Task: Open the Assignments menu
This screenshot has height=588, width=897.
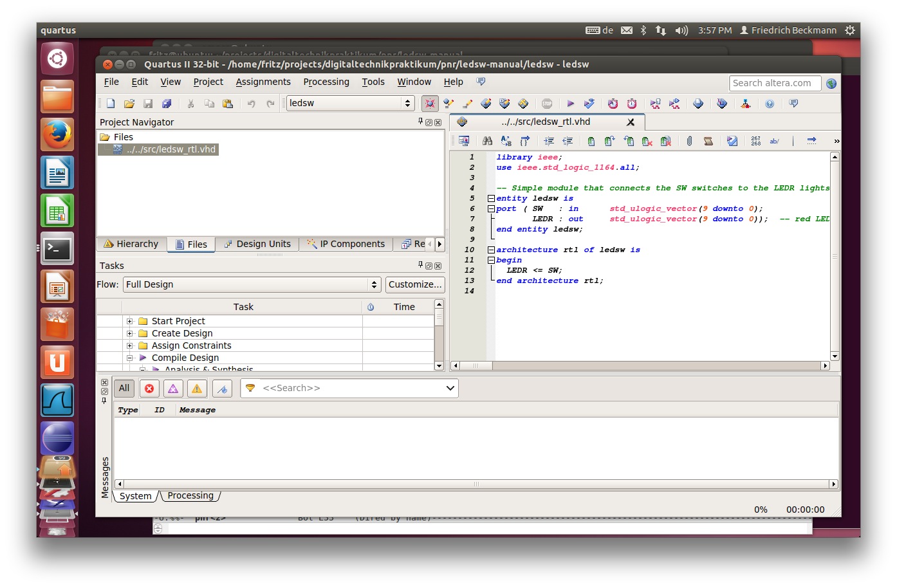Action: 263,82
